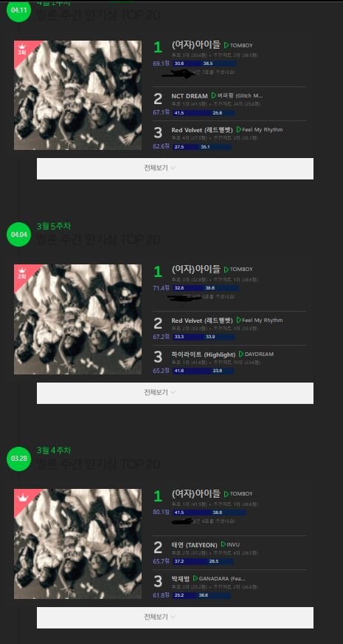Open the 04.11 week's album cover
The height and width of the screenshot is (644, 343).
[x=78, y=95]
